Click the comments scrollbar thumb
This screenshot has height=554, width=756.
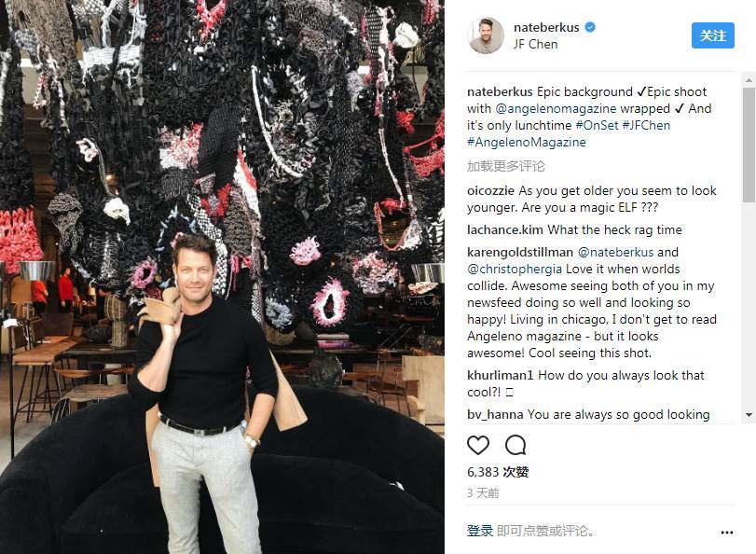pyautogui.click(x=749, y=145)
